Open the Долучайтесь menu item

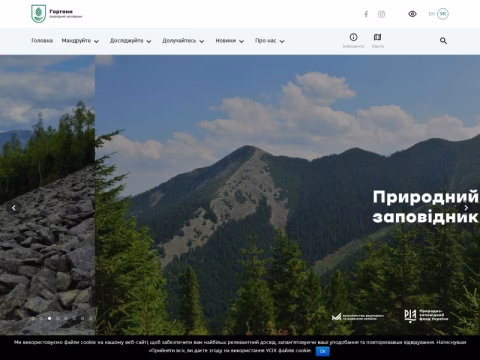tap(179, 41)
